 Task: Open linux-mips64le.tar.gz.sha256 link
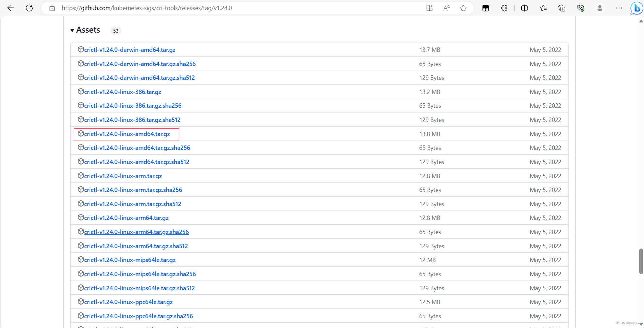pos(140,274)
